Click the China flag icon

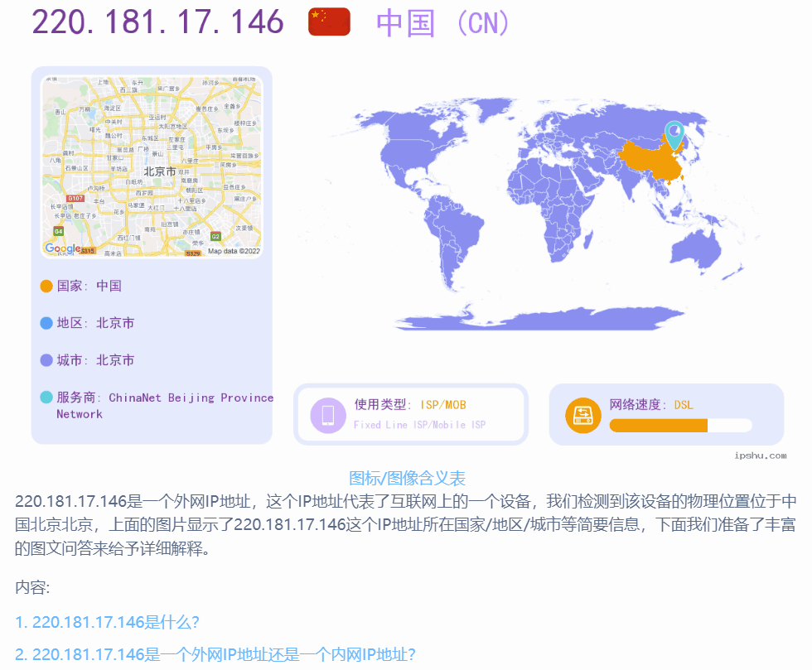(330, 22)
